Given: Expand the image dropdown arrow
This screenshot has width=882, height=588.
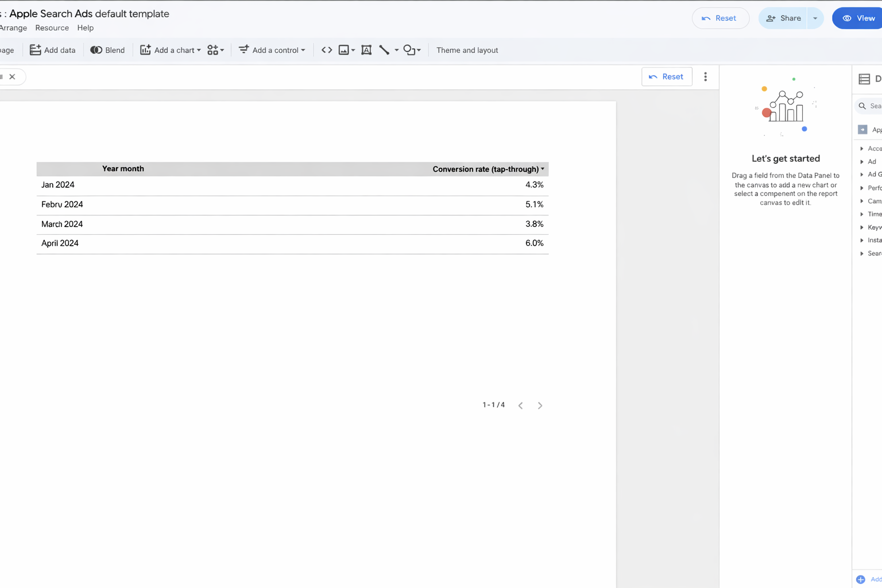Looking at the screenshot, I should pyautogui.click(x=353, y=50).
